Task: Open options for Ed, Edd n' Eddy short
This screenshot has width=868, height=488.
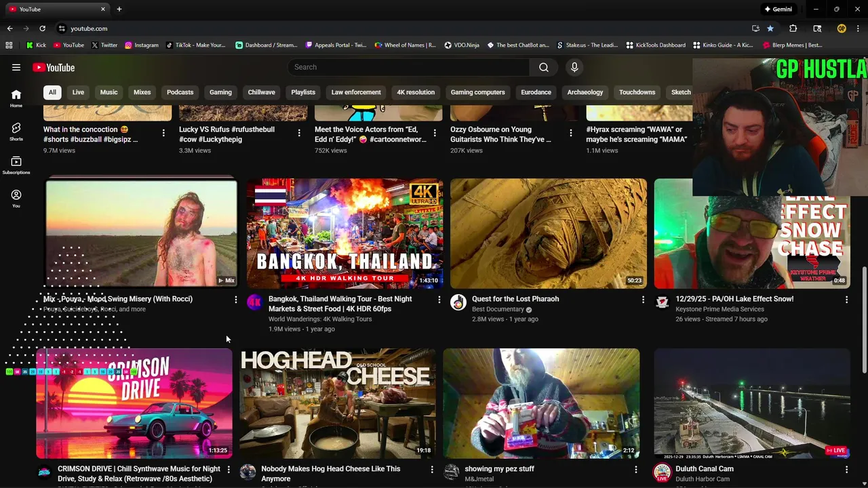Action: pos(435,133)
